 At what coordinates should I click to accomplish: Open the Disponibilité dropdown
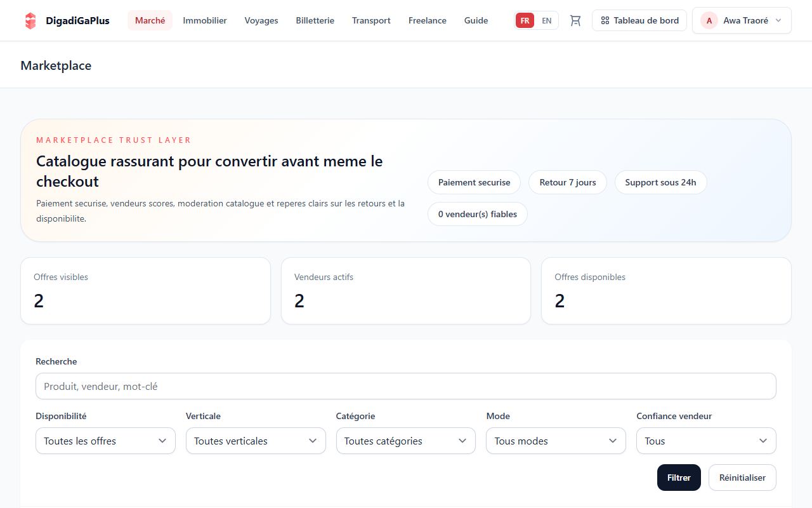(105, 441)
